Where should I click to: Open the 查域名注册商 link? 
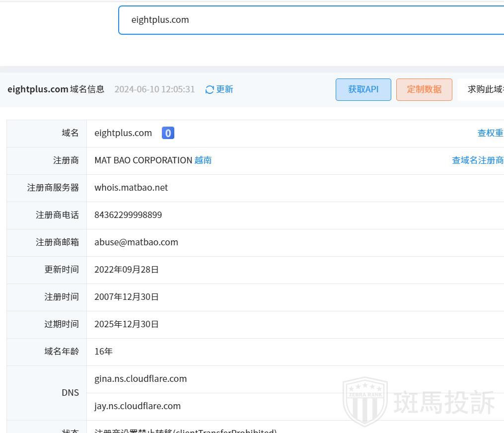click(x=477, y=160)
